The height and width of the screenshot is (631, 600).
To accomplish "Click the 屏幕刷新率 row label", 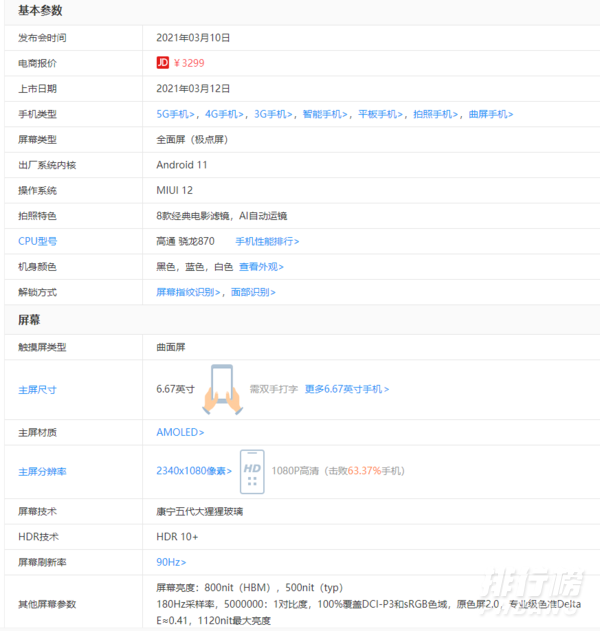I will pyautogui.click(x=42, y=562).
